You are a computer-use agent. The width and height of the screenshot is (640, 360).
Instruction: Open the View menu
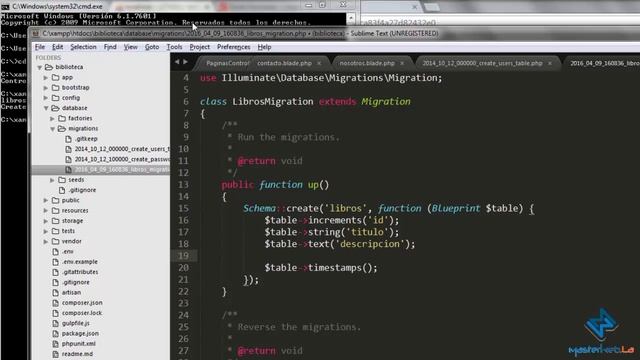click(x=131, y=47)
